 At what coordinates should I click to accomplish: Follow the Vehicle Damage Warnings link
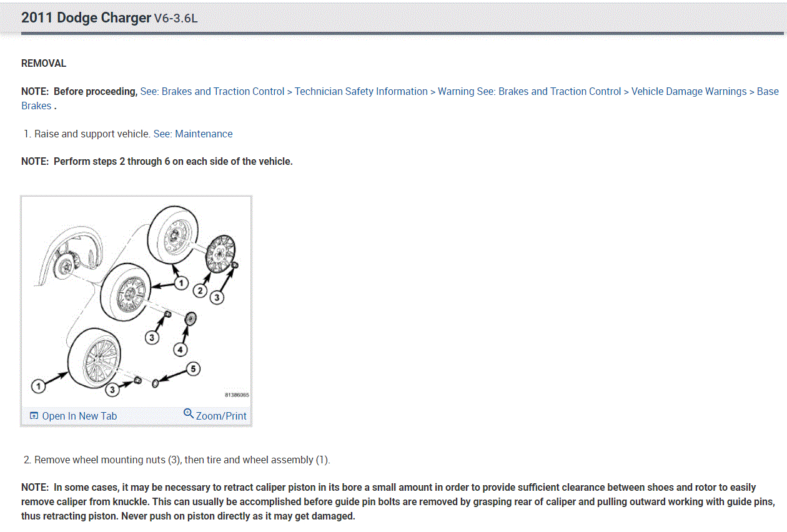click(x=689, y=91)
